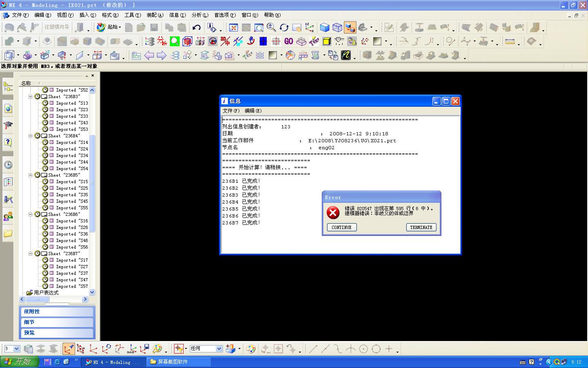The image size is (588, 368).
Task: Open the Internet globe sidebar tab
Action: click(8, 108)
